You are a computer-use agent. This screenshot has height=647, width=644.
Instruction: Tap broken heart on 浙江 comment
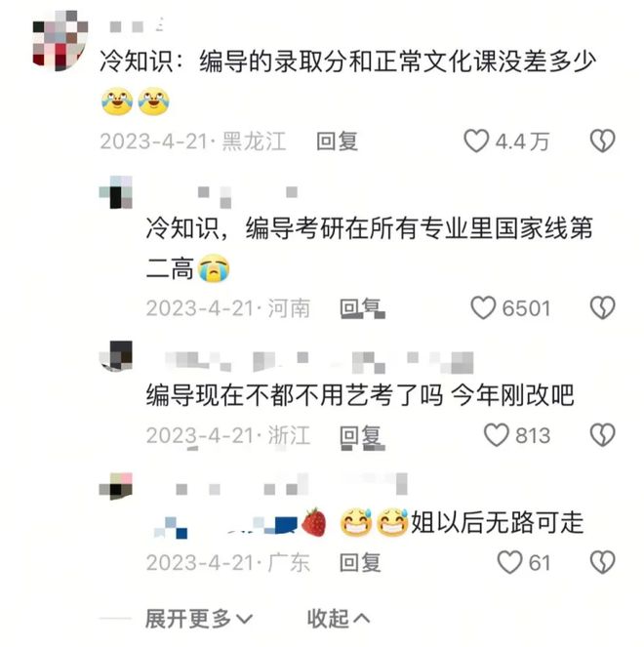[x=602, y=435]
